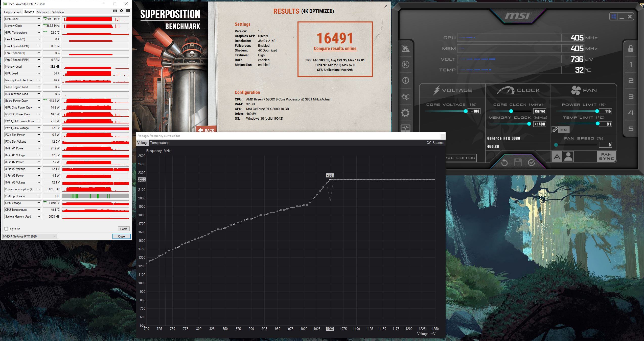Viewport: 644px width, 341px height.
Task: Adjust Temp Limit slider handle
Action: 598,124
